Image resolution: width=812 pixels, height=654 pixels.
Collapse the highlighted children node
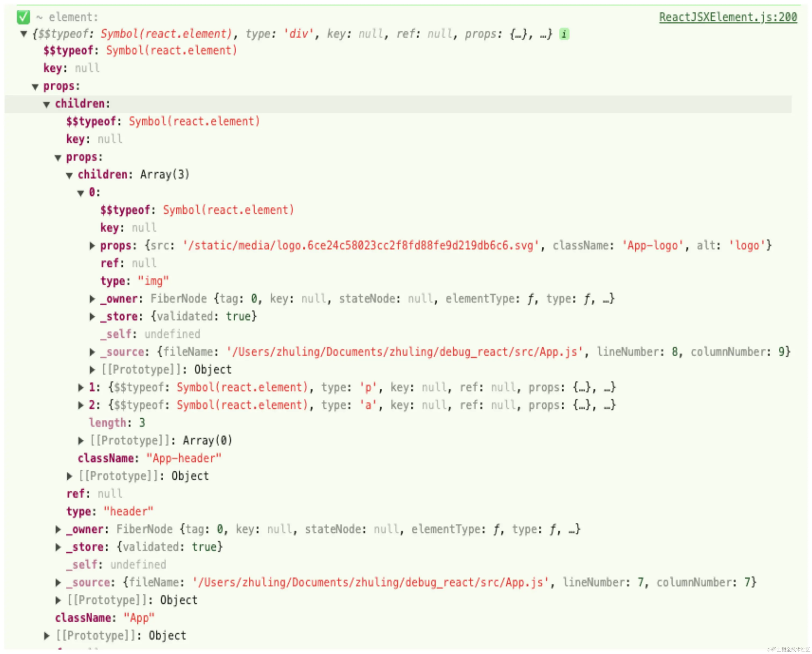(46, 105)
